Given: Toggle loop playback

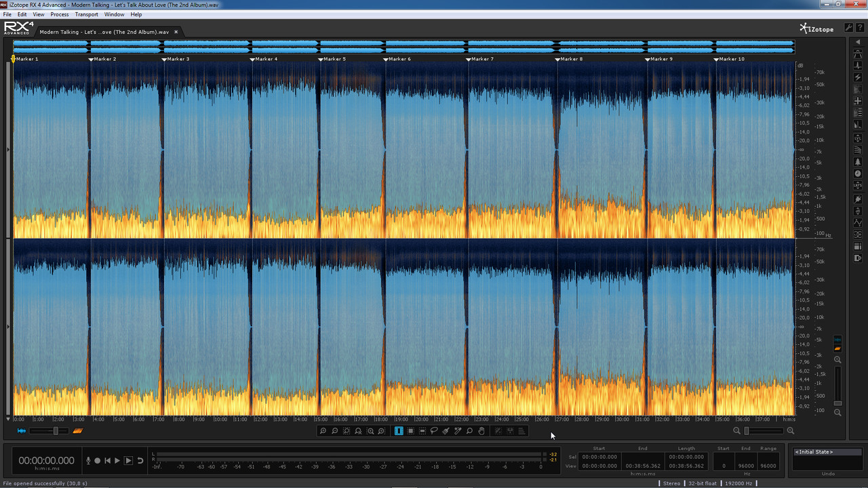Looking at the screenshot, I should click(x=140, y=461).
